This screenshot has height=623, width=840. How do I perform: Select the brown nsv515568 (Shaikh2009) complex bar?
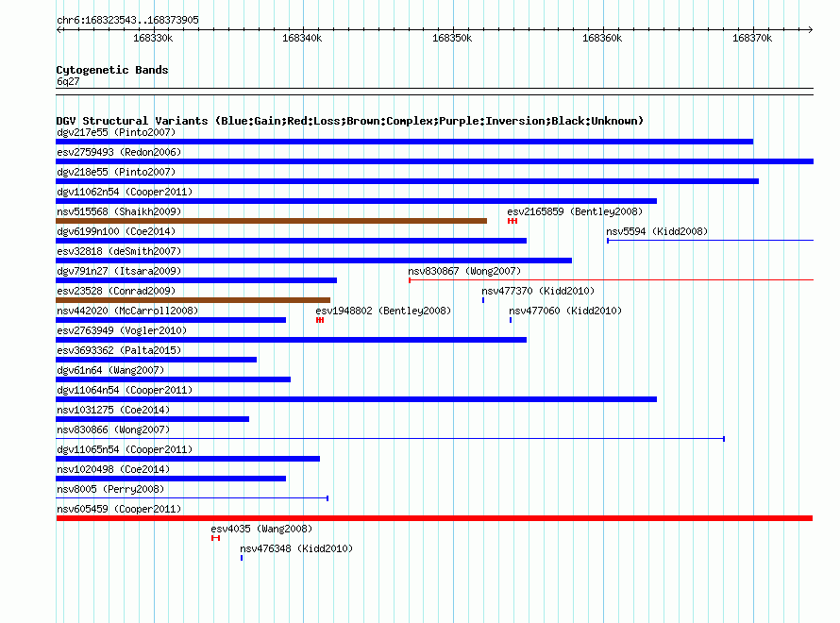[271, 221]
